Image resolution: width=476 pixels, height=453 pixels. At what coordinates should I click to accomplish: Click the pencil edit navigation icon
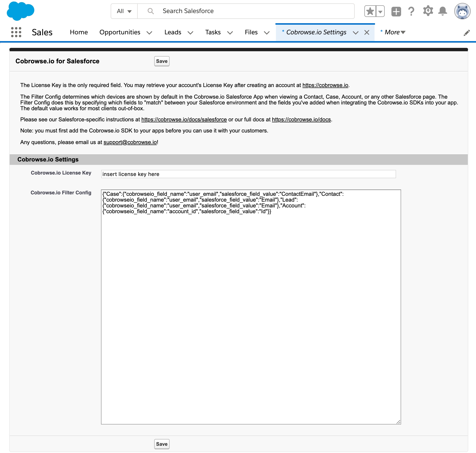(x=467, y=33)
